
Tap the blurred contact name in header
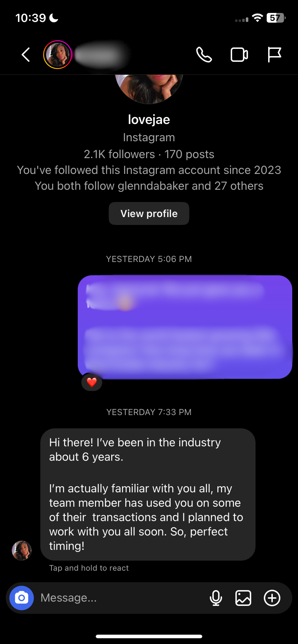[101, 55]
